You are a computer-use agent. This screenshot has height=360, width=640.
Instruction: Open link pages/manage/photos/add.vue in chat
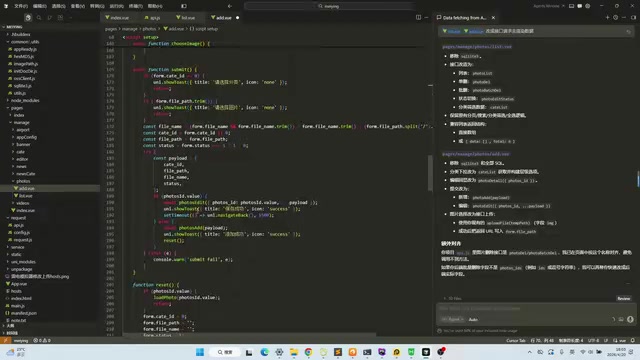click(x=476, y=154)
